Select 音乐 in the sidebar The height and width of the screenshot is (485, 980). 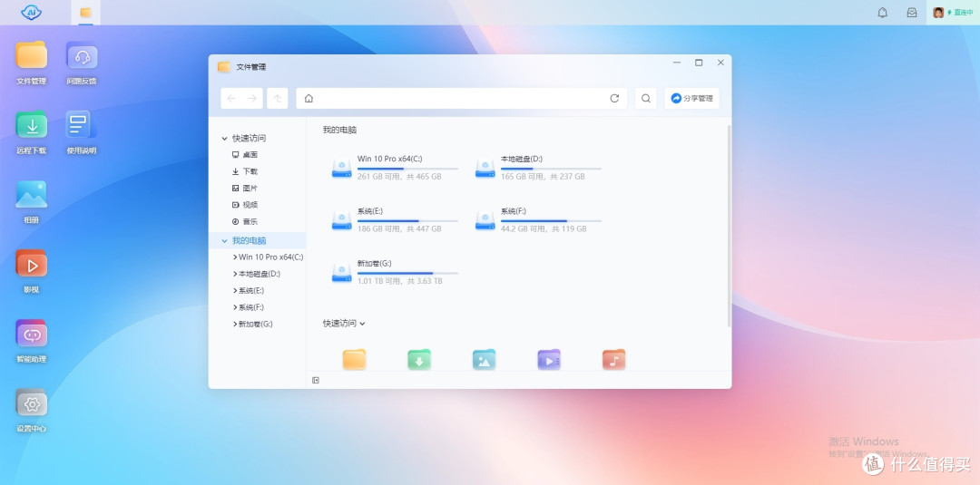tap(244, 221)
